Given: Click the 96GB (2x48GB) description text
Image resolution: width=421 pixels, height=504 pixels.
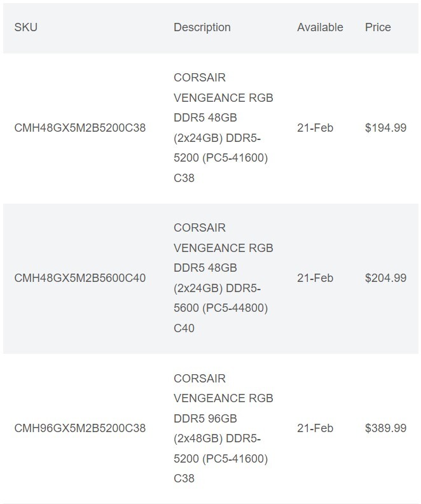Looking at the screenshot, I should click(x=223, y=428).
